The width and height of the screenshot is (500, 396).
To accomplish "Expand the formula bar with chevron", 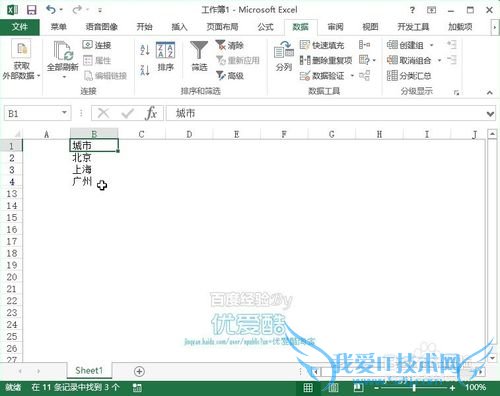I will tap(490, 114).
